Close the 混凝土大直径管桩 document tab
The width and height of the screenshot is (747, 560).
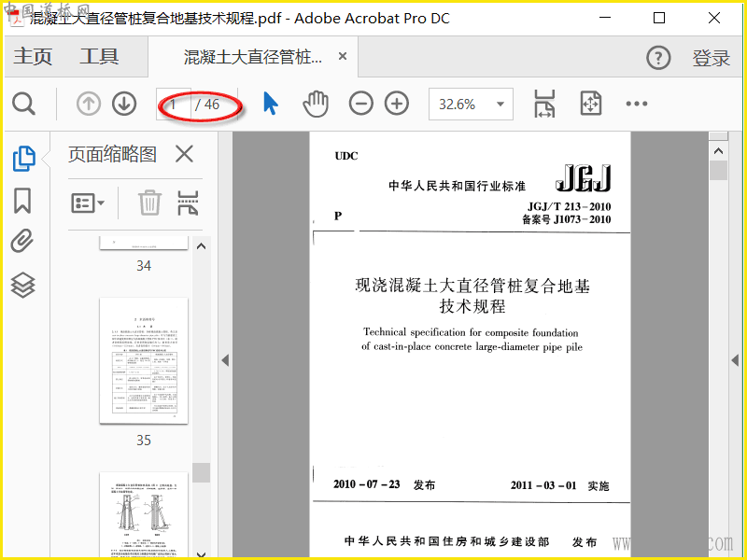(343, 56)
